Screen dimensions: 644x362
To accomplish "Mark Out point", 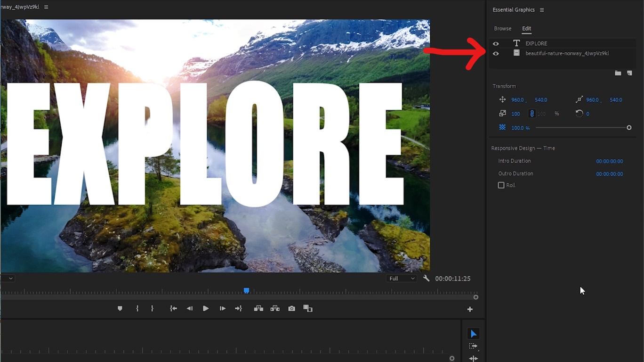I will pyautogui.click(x=152, y=309).
